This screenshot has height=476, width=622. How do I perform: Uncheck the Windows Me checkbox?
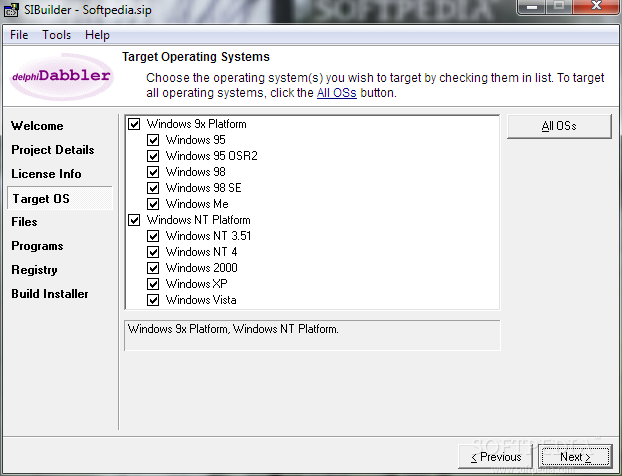point(153,204)
